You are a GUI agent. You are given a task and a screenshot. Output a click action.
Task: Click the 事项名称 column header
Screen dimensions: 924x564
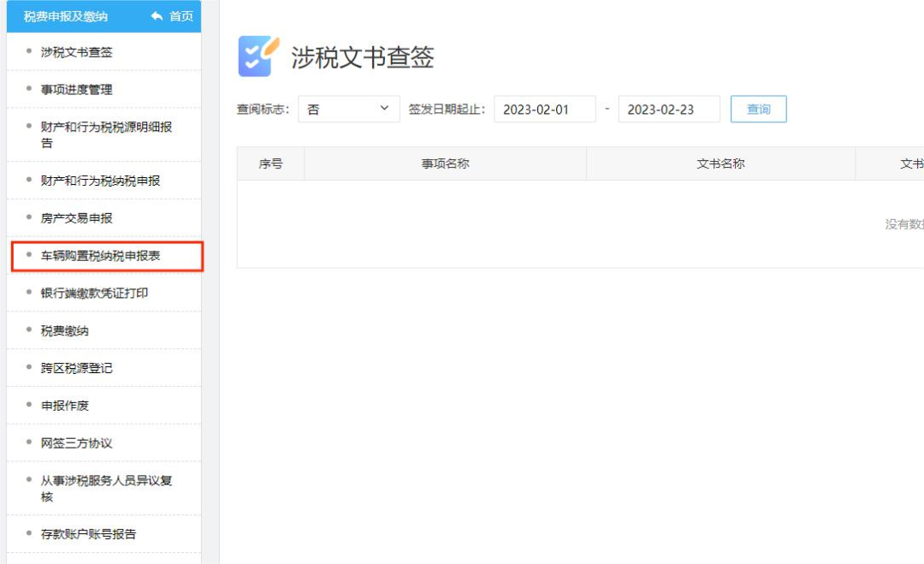(x=446, y=163)
